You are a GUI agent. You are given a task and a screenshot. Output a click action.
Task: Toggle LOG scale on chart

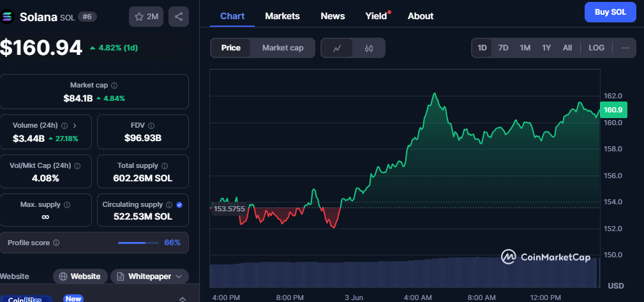click(596, 48)
